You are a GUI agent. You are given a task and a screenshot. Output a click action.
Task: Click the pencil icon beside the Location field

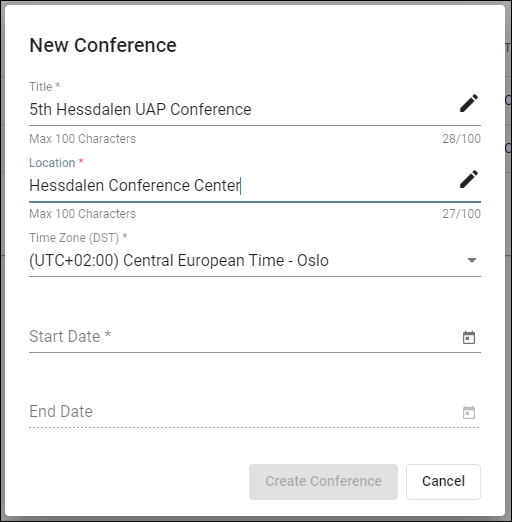[x=469, y=179]
